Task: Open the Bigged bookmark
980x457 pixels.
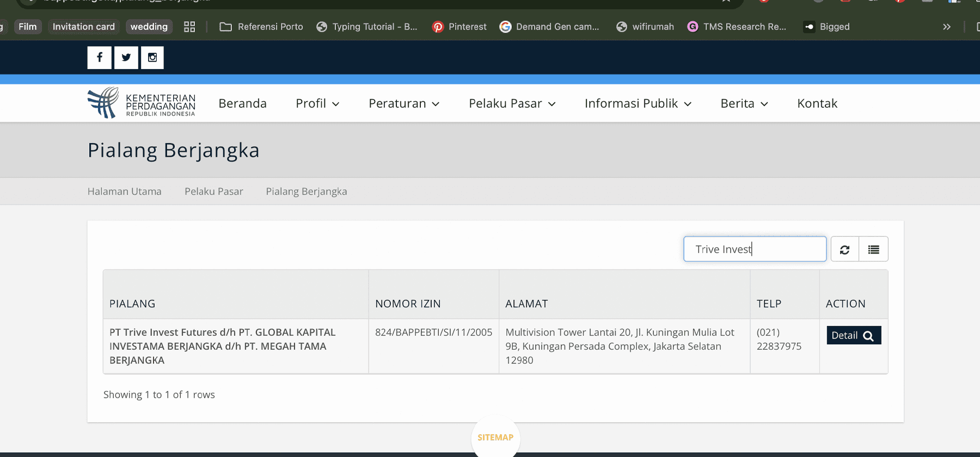Action: click(x=827, y=27)
